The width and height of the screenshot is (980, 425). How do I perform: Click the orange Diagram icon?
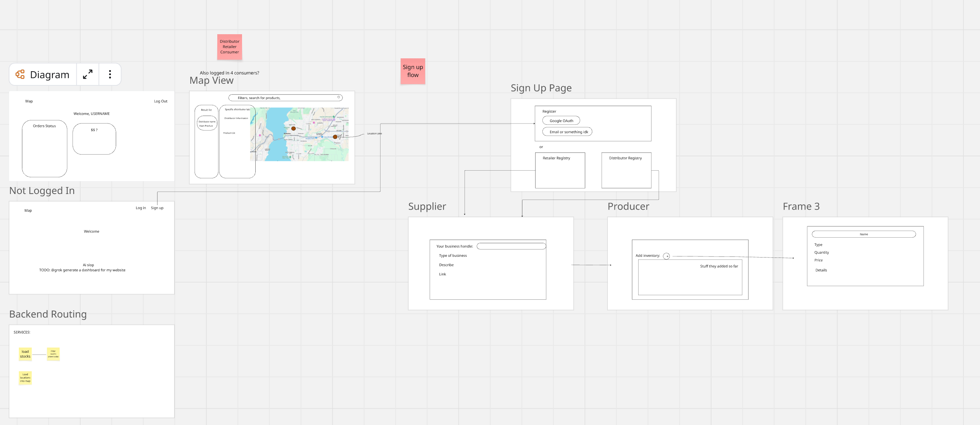20,74
